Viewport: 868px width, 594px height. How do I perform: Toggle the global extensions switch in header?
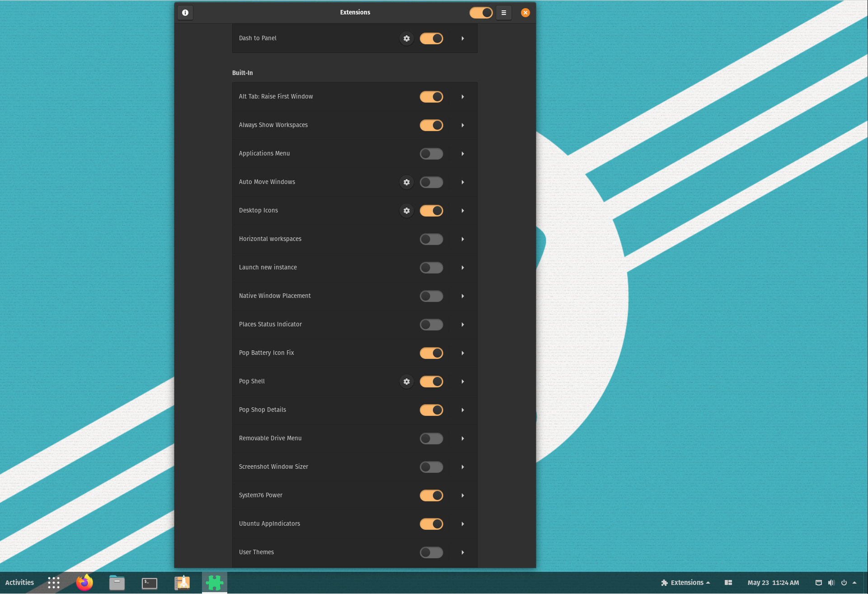click(x=481, y=13)
